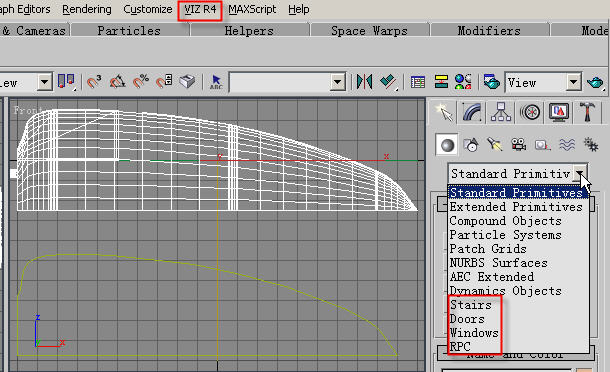Switch to the Particles tab
Image resolution: width=610 pixels, height=372 pixels.
(x=129, y=31)
